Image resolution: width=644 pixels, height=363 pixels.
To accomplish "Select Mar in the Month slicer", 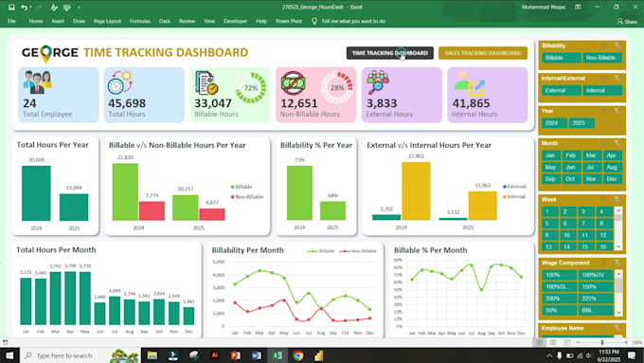I will click(591, 155).
